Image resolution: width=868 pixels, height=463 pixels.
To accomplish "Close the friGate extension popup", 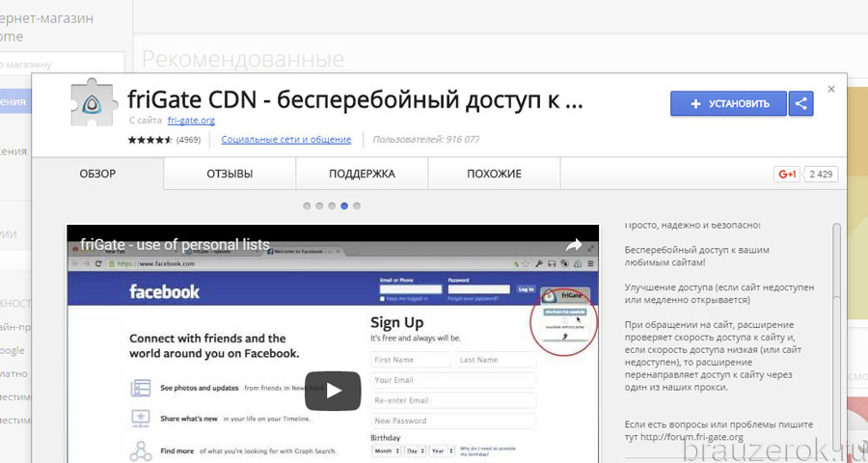I will click(831, 89).
